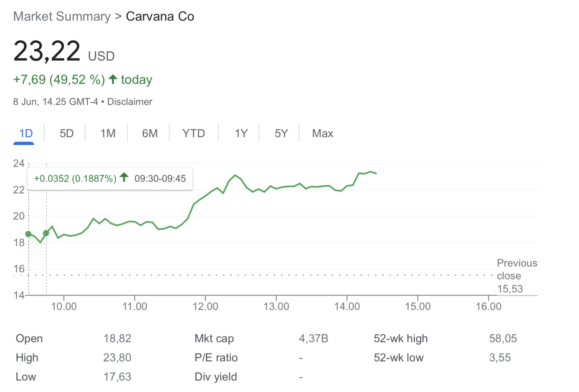The width and height of the screenshot is (579, 392).
Task: Show the 1M chart range
Action: click(108, 133)
